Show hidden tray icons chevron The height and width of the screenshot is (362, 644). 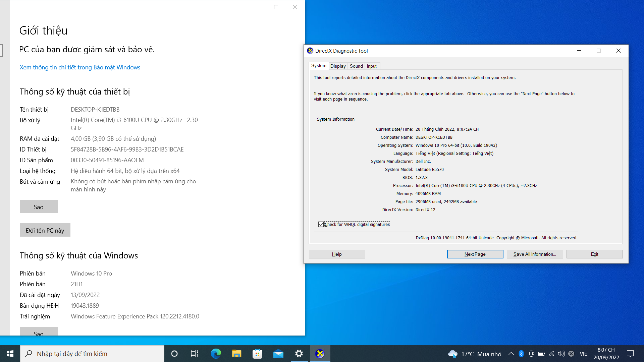(511, 354)
